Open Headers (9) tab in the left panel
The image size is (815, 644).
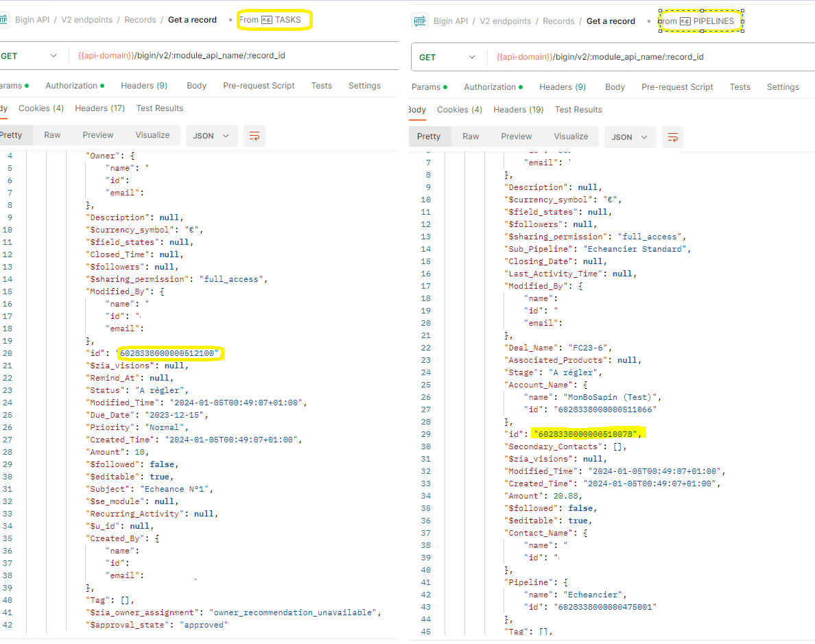tap(144, 86)
